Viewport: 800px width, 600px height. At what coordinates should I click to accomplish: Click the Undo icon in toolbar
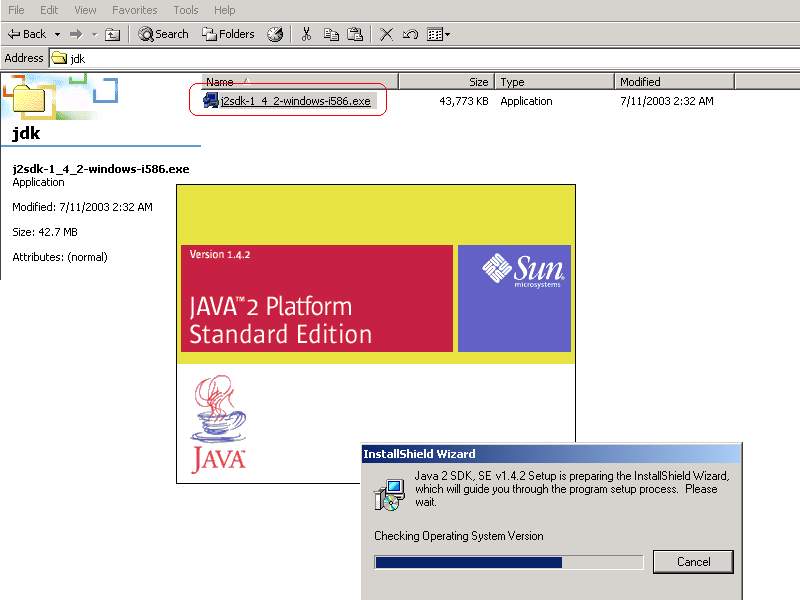[410, 34]
